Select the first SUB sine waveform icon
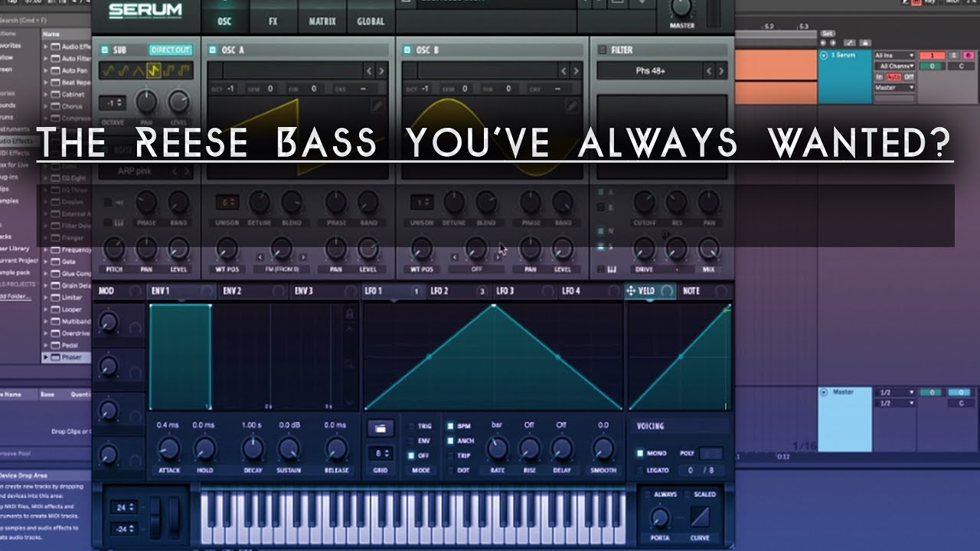980x551 pixels. [109, 70]
